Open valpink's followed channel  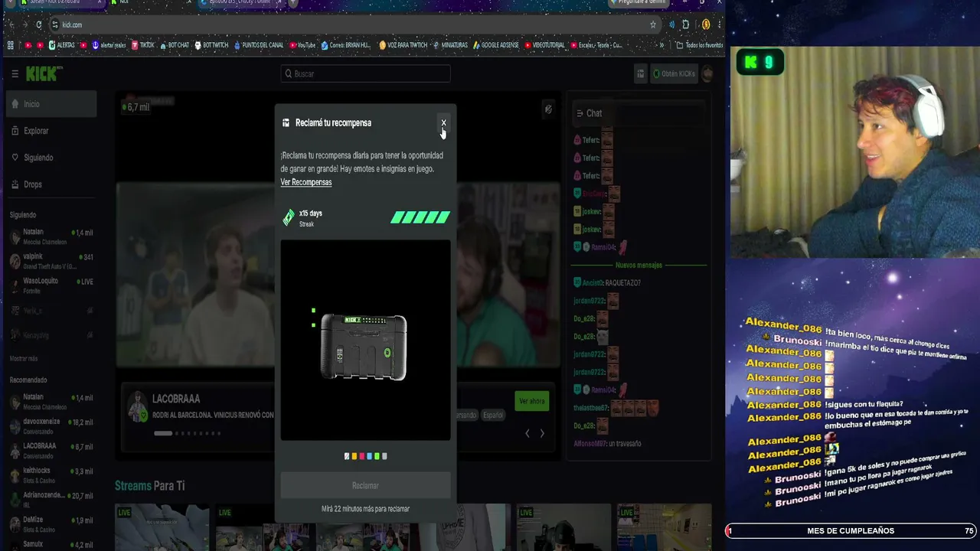tap(51, 261)
